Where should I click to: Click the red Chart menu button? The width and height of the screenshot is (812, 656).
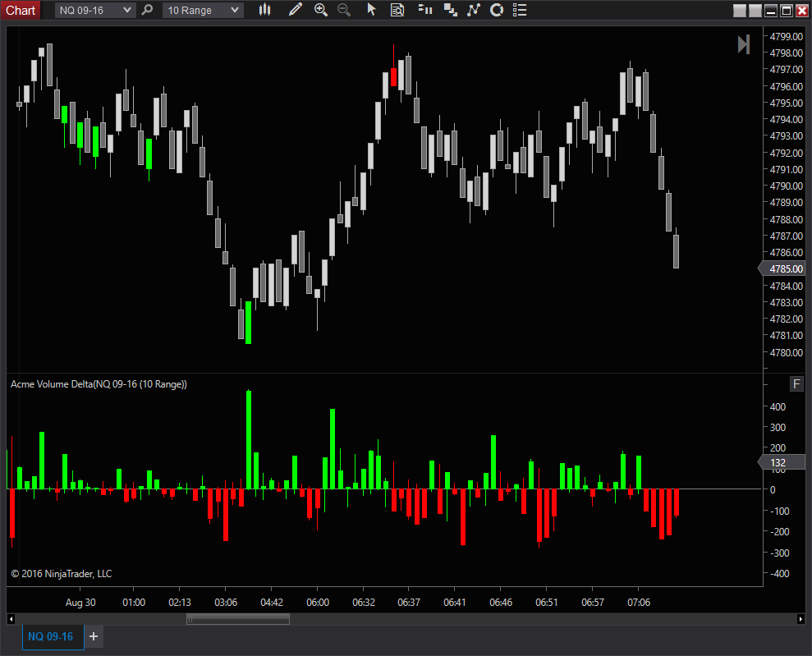[21, 11]
